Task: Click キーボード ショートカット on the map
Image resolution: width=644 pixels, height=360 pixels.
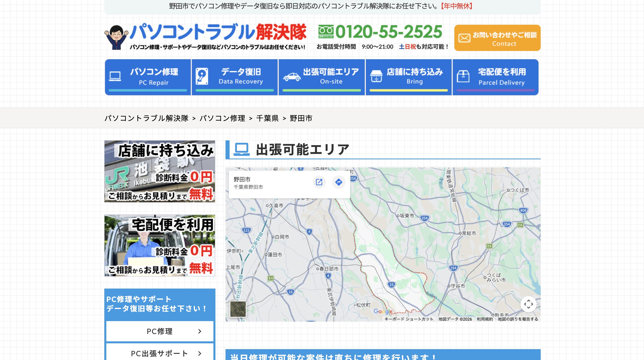Action: coord(409,319)
